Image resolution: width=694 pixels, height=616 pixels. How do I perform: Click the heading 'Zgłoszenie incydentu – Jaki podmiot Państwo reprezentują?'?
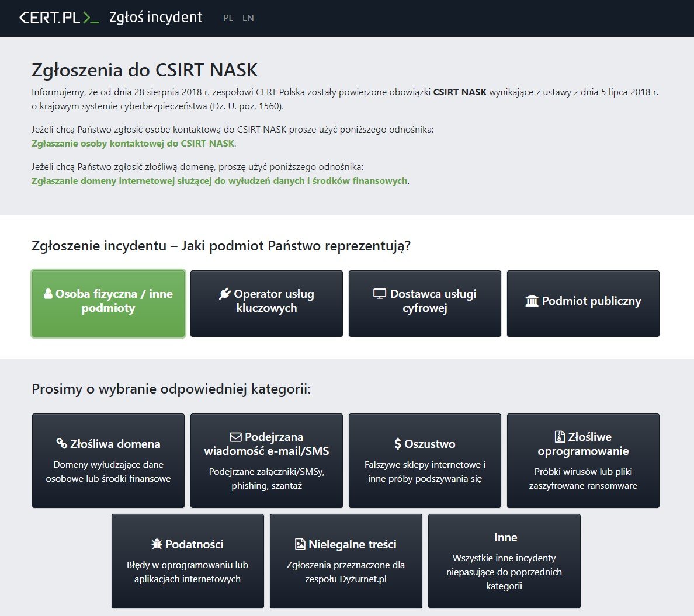tap(221, 246)
